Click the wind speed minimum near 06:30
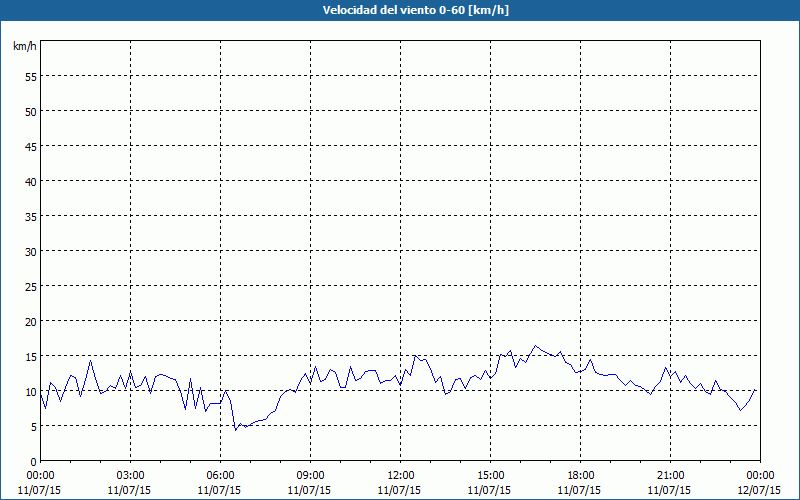 click(236, 430)
